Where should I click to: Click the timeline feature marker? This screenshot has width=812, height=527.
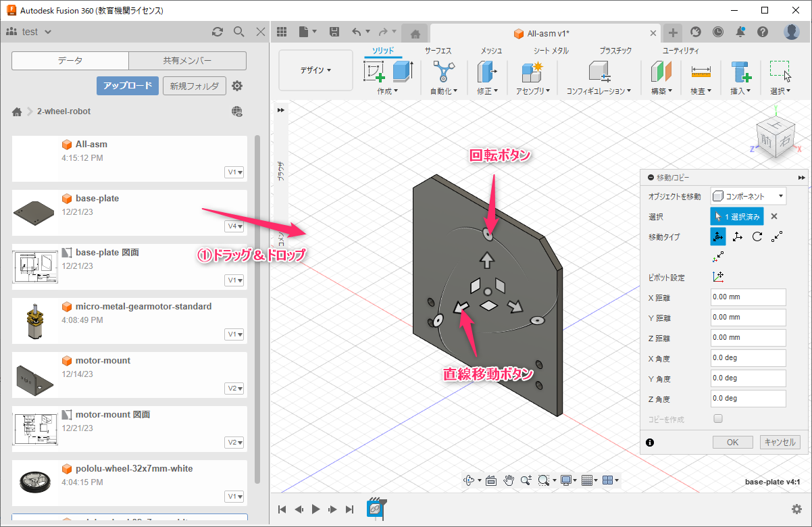pos(374,509)
